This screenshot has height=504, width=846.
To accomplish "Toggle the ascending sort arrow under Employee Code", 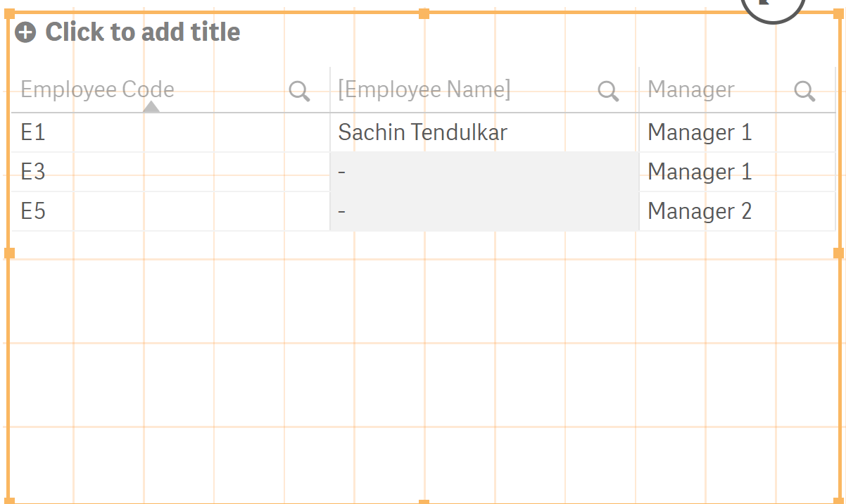I will [151, 107].
